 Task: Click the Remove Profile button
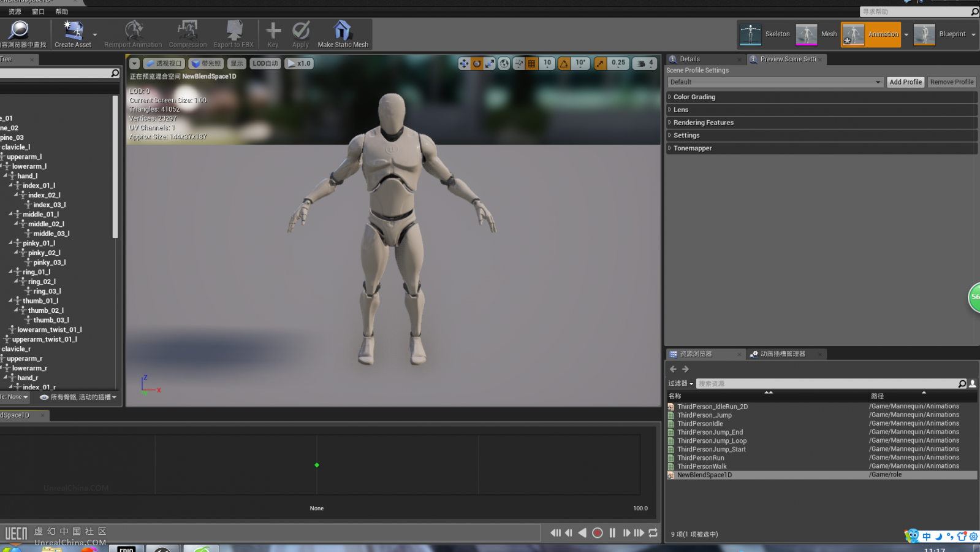point(951,82)
